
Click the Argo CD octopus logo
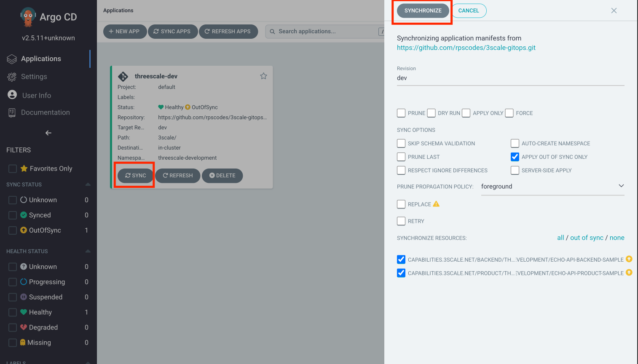(28, 17)
